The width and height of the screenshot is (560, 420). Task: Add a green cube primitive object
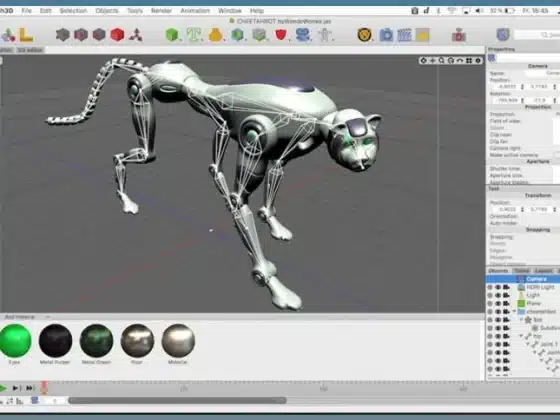coord(172,35)
